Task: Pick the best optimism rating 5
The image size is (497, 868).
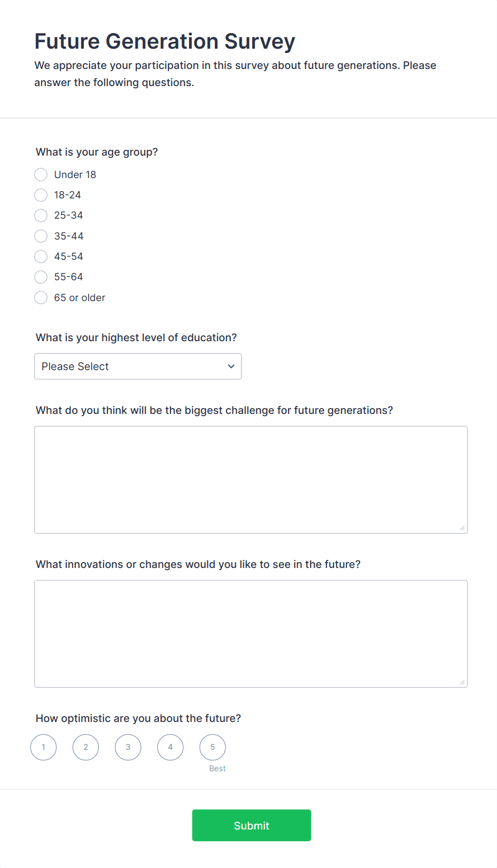Action: pyautogui.click(x=212, y=747)
